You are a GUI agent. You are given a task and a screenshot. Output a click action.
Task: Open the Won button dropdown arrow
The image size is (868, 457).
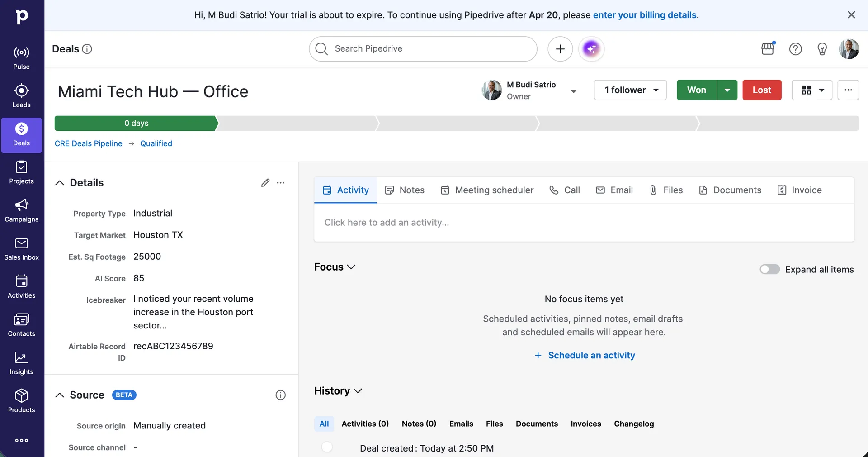pos(727,90)
